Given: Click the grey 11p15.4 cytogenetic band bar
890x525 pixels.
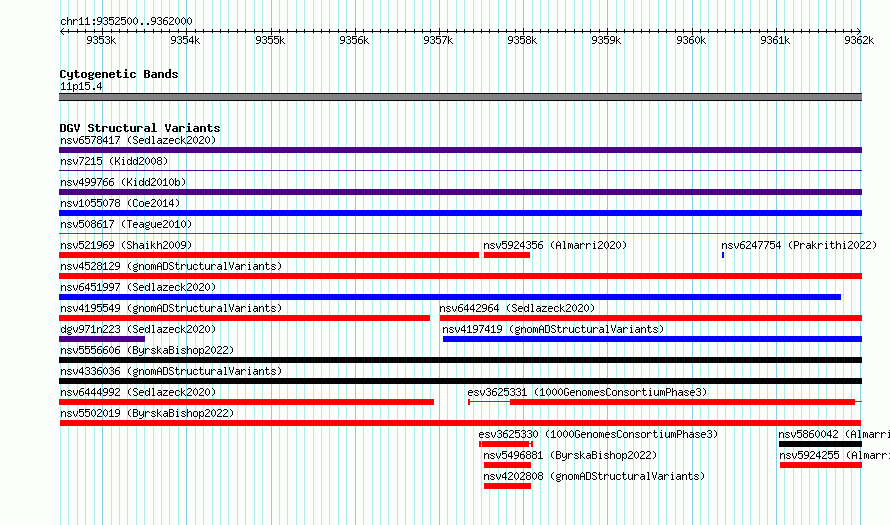Looking at the screenshot, I should [x=460, y=97].
